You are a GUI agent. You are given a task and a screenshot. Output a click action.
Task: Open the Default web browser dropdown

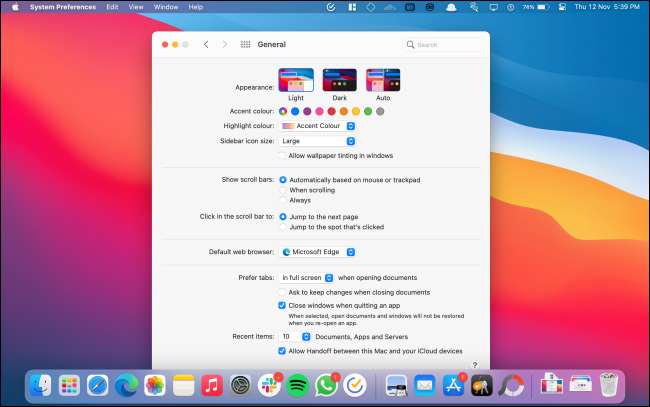pyautogui.click(x=317, y=252)
